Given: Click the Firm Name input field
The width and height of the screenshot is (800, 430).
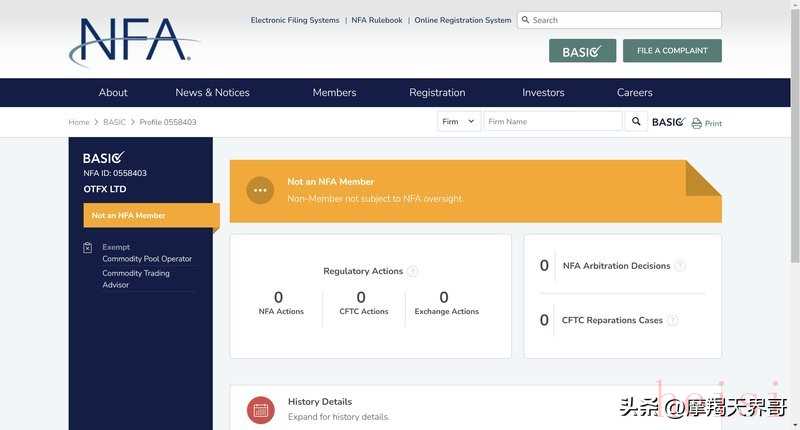Looking at the screenshot, I should click(x=553, y=122).
